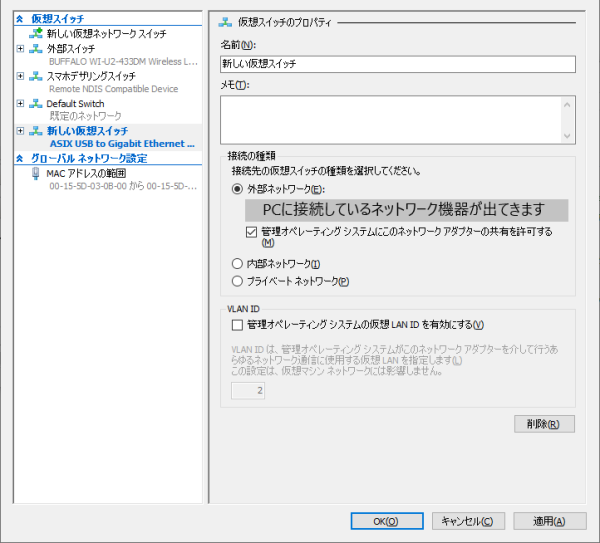This screenshot has height=543, width=600.
Task: Select the 外部ネットワーク radio button
Action: click(x=237, y=188)
